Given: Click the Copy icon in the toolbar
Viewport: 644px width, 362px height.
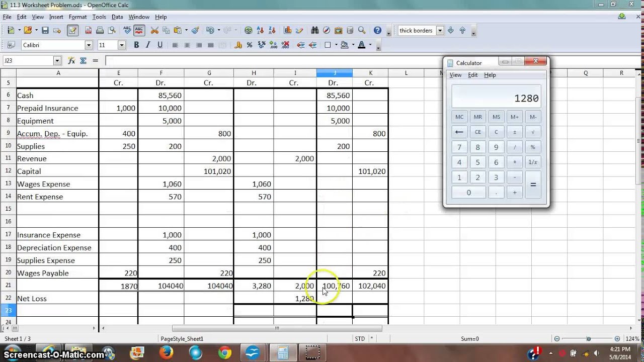Looking at the screenshot, I should 166,31.
